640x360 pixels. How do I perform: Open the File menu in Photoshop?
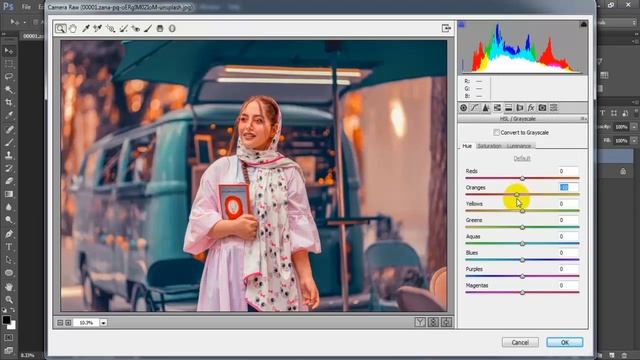[26, 7]
